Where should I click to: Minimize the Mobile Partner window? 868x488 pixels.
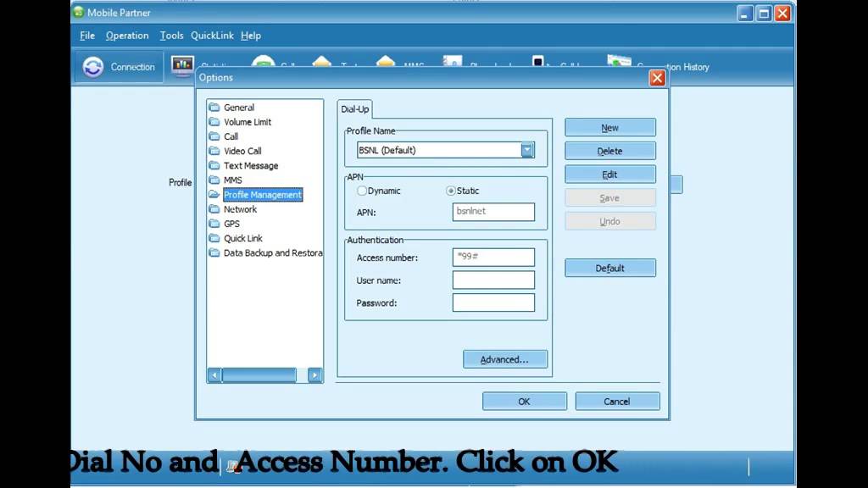click(x=745, y=14)
